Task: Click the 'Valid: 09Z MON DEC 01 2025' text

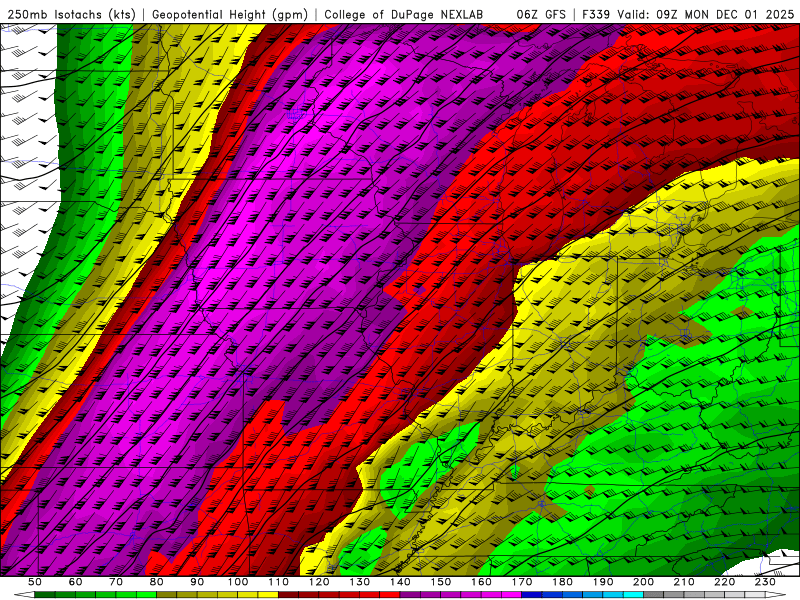Action: point(706,14)
